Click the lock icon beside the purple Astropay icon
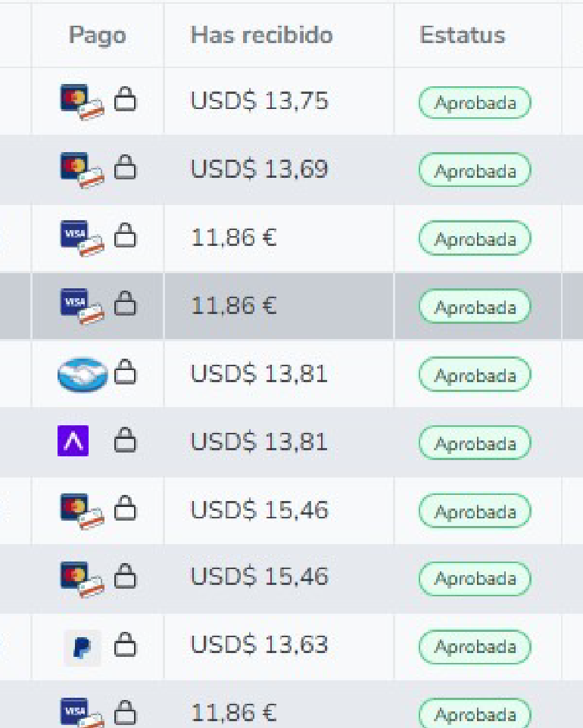Viewport: 583px width, 728px height. [x=125, y=441]
